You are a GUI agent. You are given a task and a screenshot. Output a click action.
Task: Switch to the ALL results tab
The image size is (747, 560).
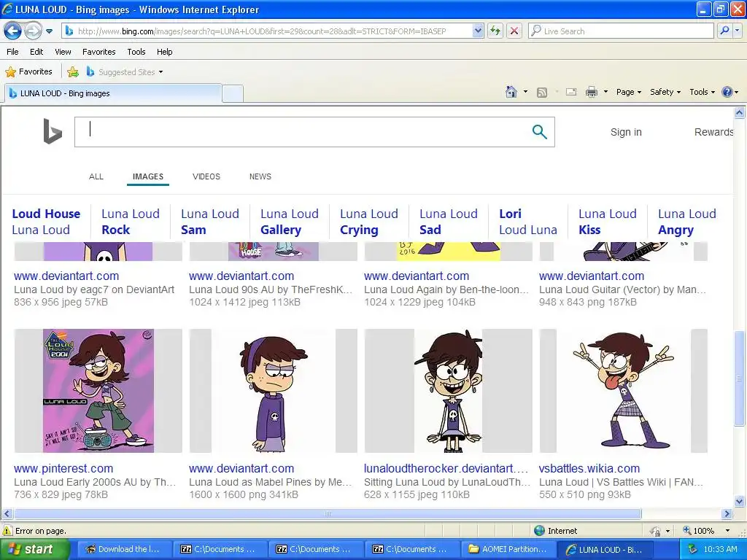coord(96,176)
